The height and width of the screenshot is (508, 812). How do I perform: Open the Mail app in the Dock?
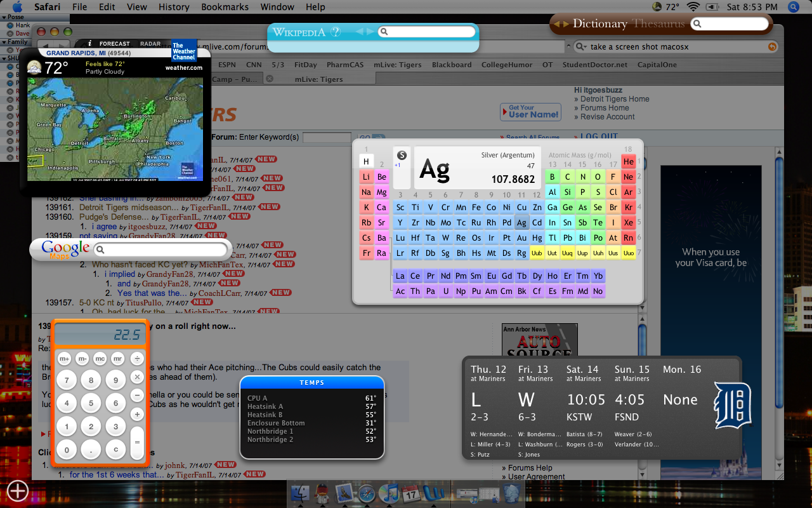pyautogui.click(x=344, y=493)
